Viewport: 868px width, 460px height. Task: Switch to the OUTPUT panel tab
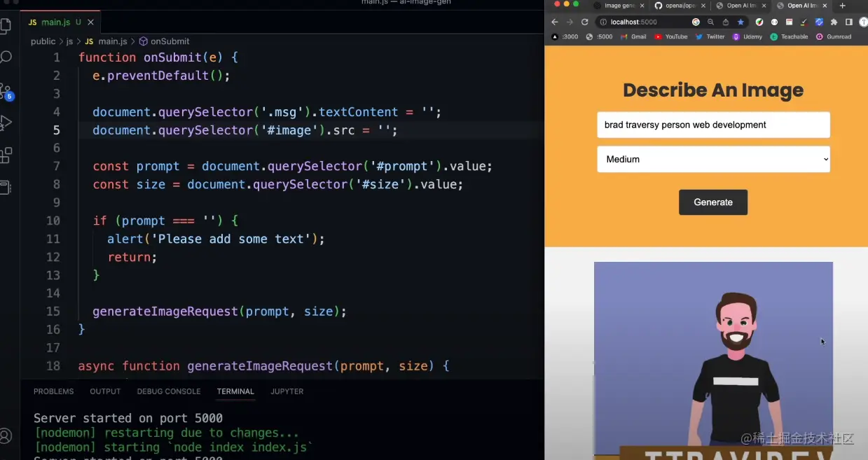point(105,391)
